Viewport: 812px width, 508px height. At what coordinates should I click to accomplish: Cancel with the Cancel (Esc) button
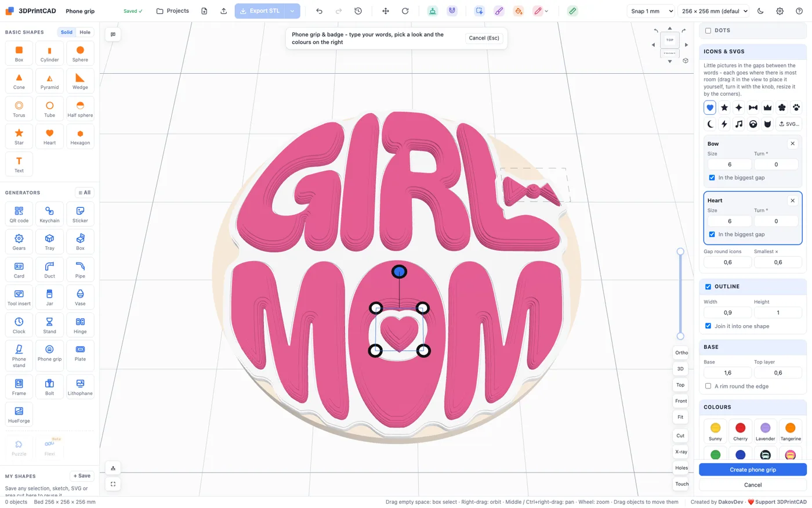coord(484,38)
